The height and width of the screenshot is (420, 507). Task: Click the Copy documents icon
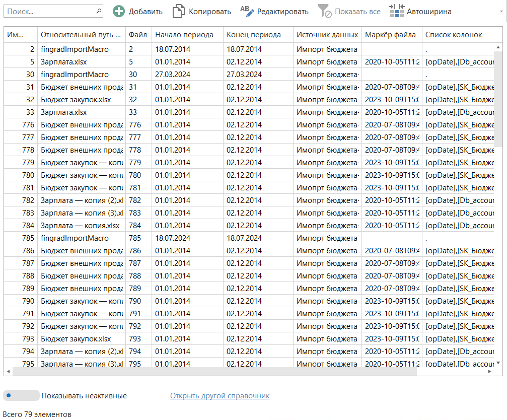[x=178, y=12]
